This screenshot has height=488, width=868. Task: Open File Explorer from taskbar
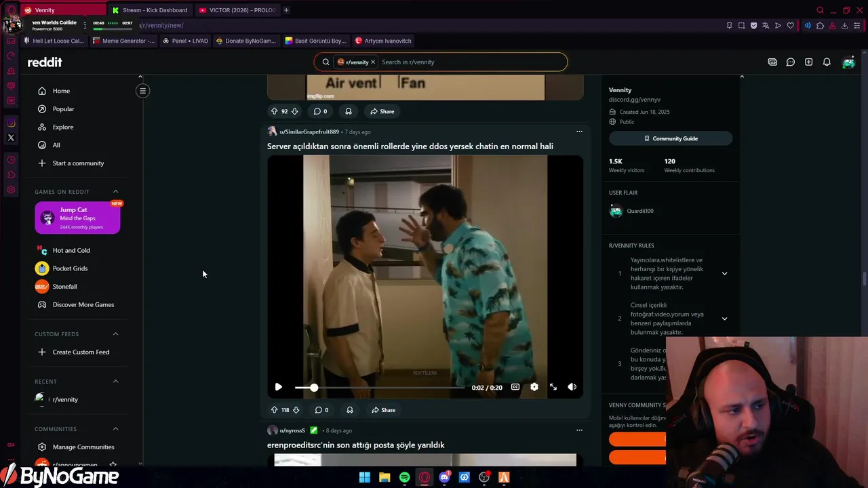(x=384, y=477)
